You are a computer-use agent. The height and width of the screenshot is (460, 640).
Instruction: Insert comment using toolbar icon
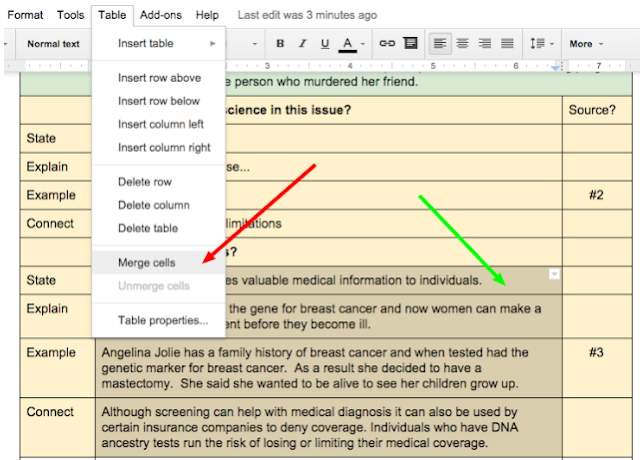point(410,43)
